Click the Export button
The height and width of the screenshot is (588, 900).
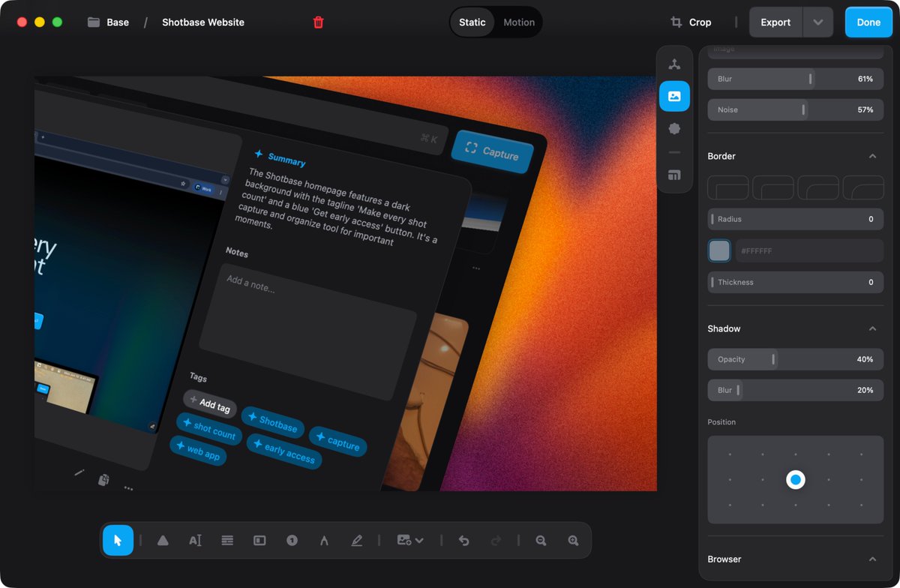point(775,22)
